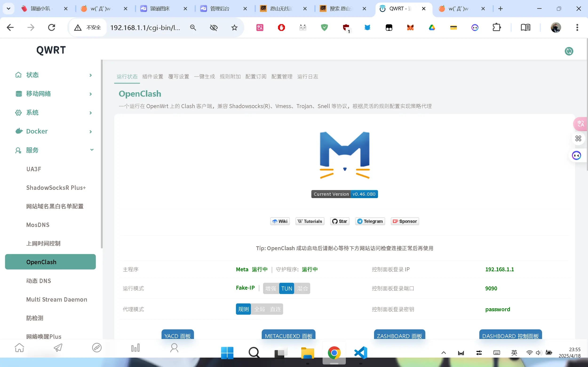The image size is (588, 367).
Task: Switch proxy mode to 直连
Action: pyautogui.click(x=275, y=309)
